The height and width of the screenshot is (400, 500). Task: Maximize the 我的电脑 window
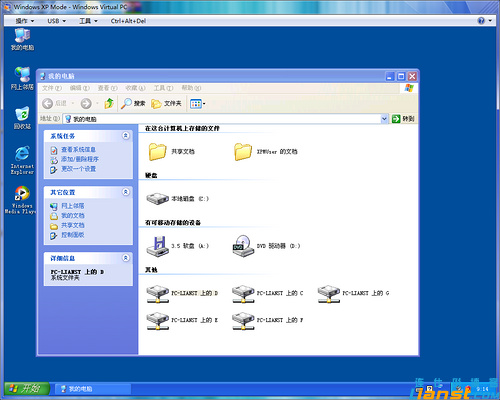click(x=401, y=76)
